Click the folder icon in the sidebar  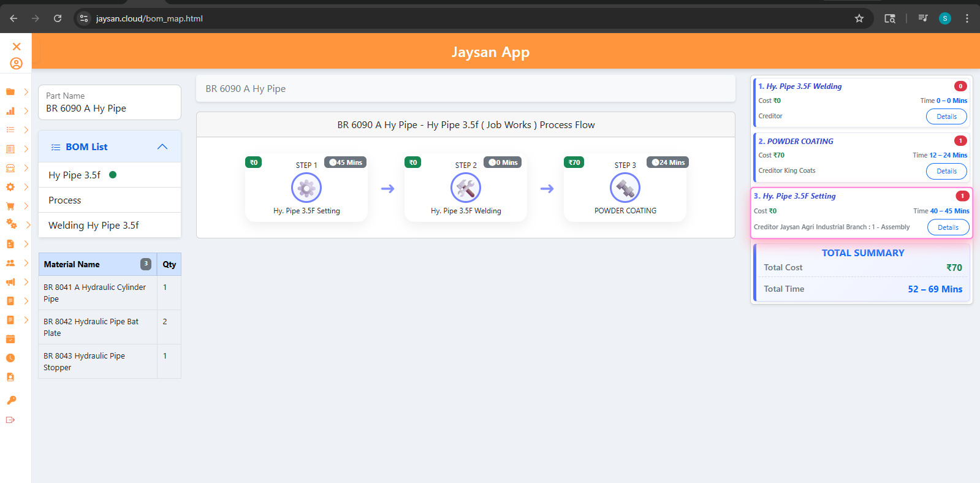[x=10, y=92]
